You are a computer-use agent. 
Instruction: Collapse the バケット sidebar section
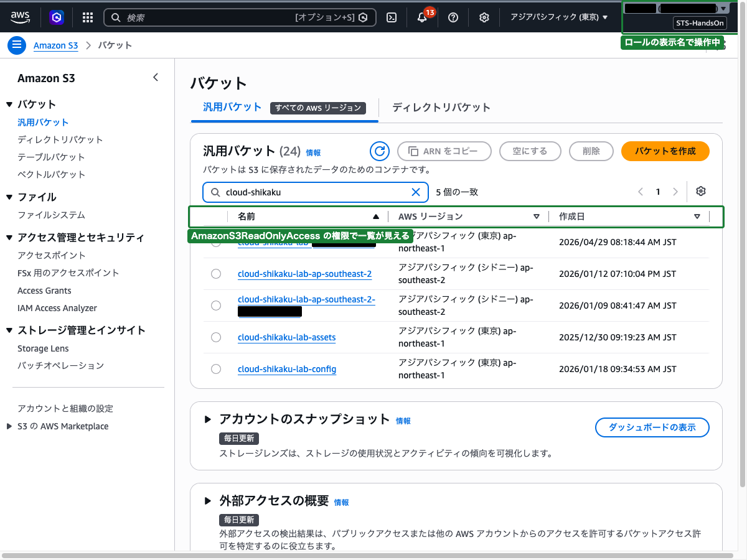pos(9,104)
